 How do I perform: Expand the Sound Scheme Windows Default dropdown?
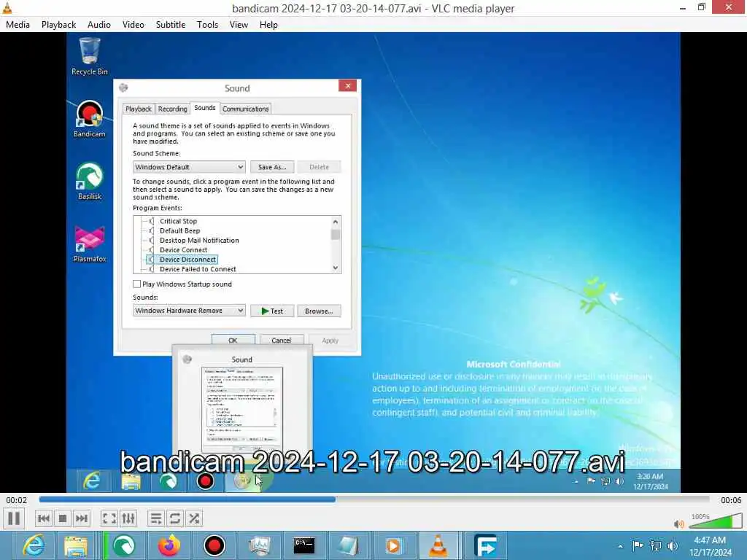click(x=189, y=167)
